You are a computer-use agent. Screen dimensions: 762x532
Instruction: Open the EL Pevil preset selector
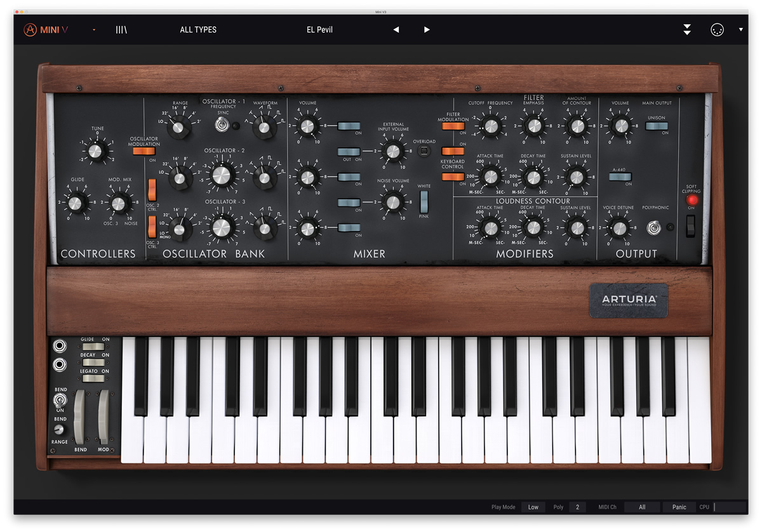[319, 29]
